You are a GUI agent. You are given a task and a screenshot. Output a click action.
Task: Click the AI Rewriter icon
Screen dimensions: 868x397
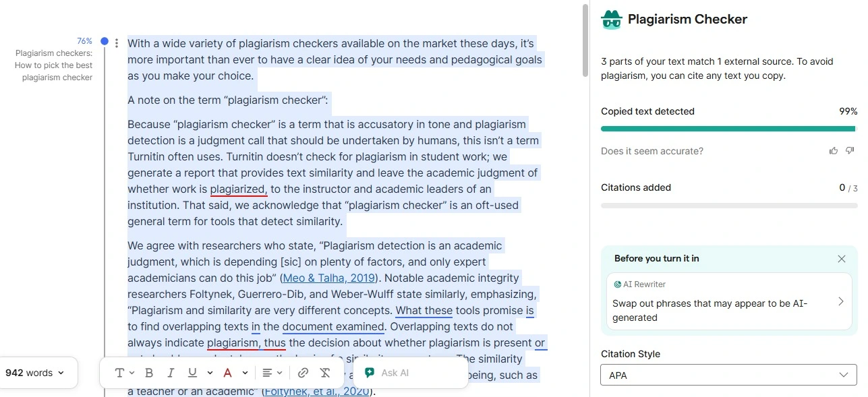(617, 284)
